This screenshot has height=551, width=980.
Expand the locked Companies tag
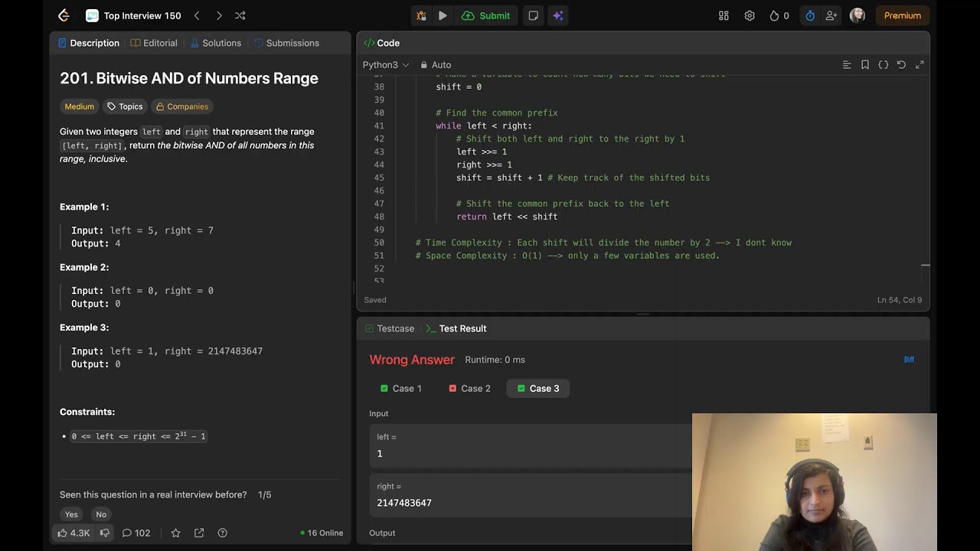click(182, 106)
